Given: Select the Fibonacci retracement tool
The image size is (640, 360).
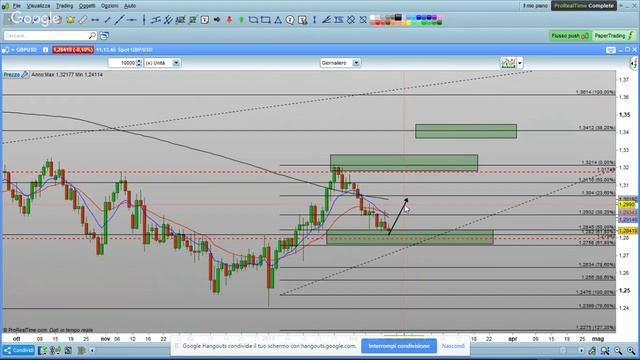Looking at the screenshot, I should pos(338,20).
